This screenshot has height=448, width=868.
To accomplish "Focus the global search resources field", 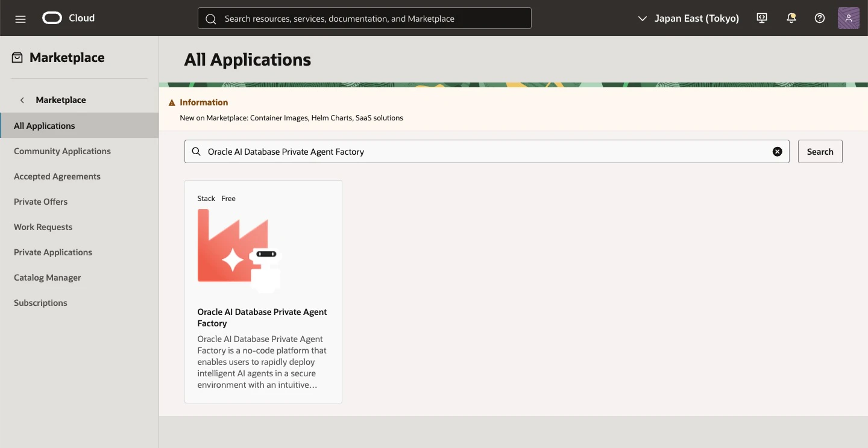I will (x=365, y=18).
